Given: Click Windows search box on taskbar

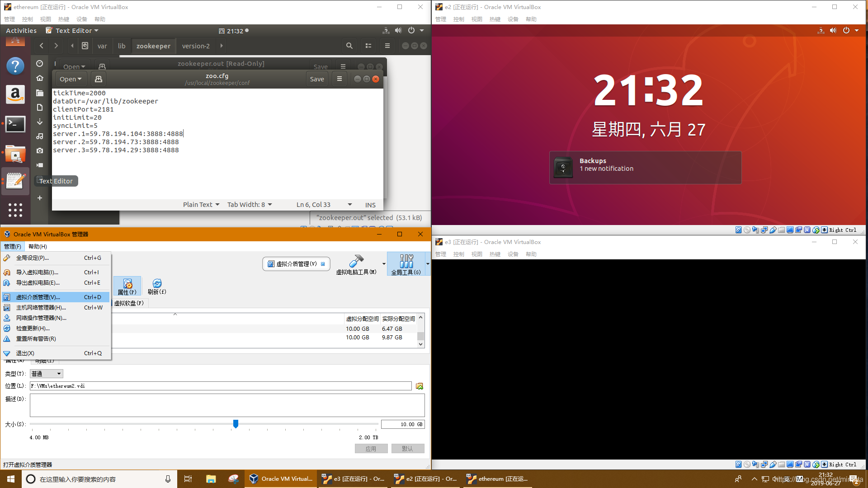Looking at the screenshot, I should [99, 479].
